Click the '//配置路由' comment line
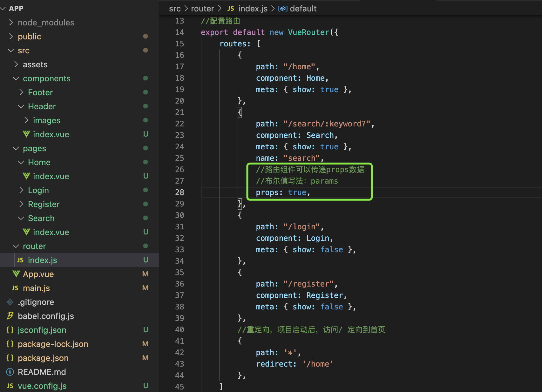This screenshot has height=392, width=542. [220, 21]
